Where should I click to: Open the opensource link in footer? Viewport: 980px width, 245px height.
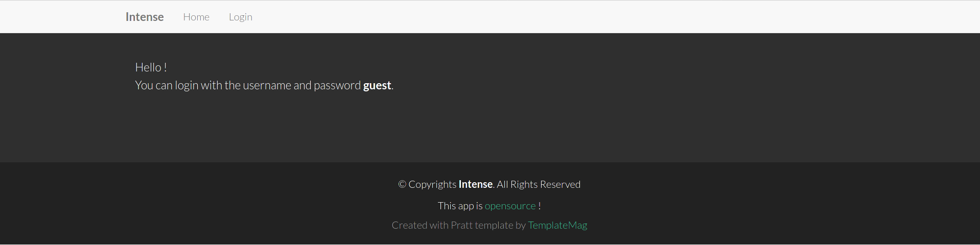click(510, 206)
